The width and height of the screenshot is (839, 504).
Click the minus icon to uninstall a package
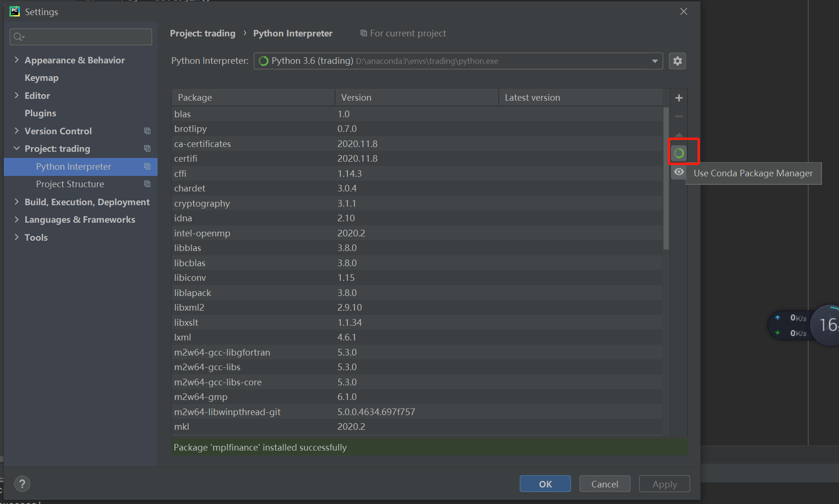[x=679, y=116]
